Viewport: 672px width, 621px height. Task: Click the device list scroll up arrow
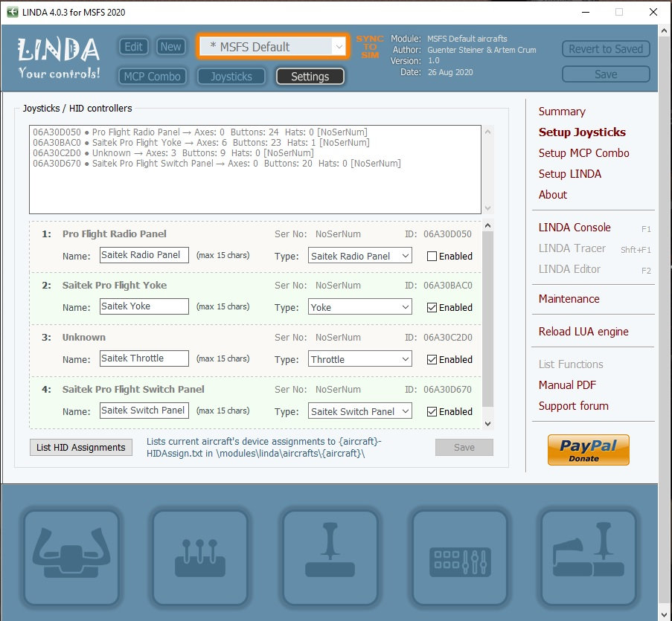click(487, 225)
